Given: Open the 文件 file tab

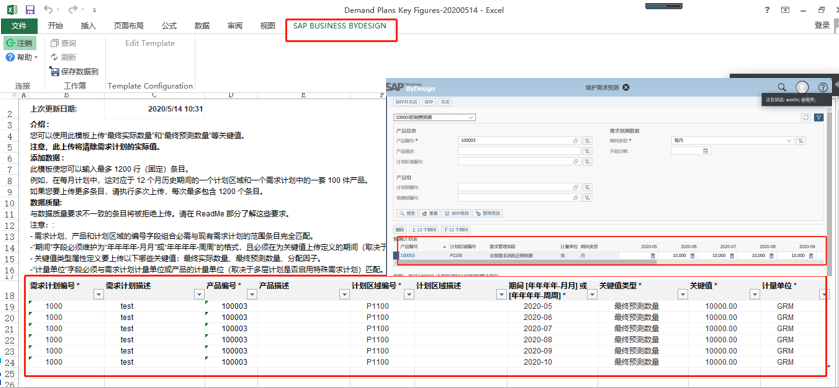Looking at the screenshot, I should click(19, 26).
